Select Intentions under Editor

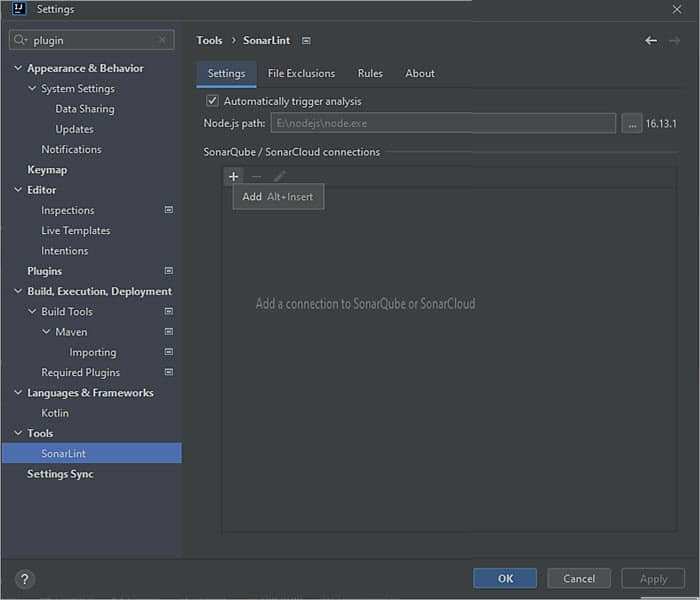click(65, 251)
